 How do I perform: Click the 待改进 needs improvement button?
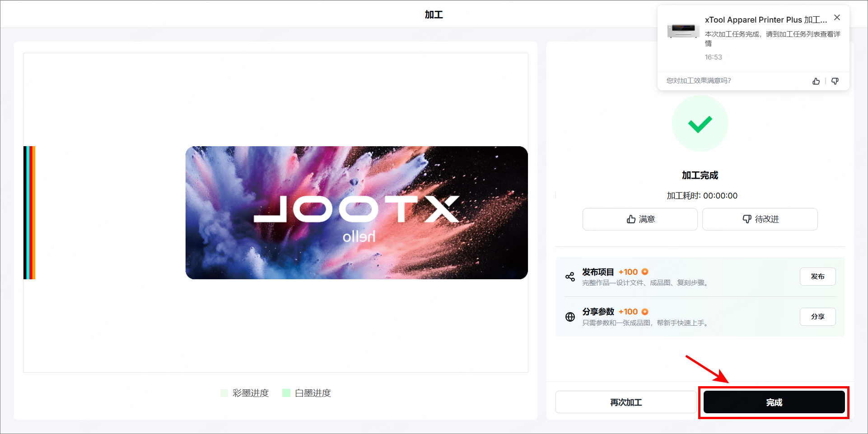tap(760, 219)
